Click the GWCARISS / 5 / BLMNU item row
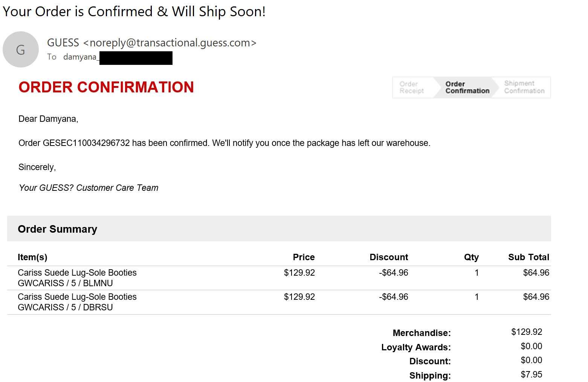The width and height of the screenshot is (588, 382). [279, 278]
